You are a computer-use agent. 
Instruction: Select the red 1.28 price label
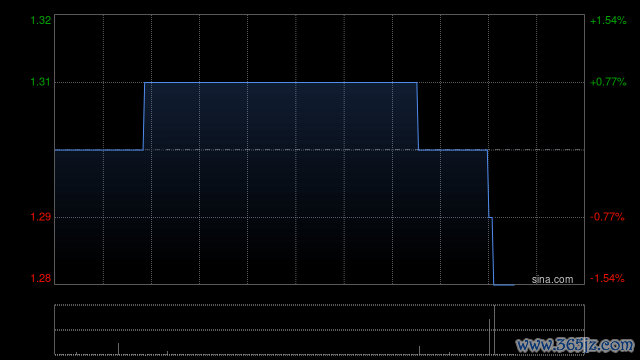(x=41, y=278)
